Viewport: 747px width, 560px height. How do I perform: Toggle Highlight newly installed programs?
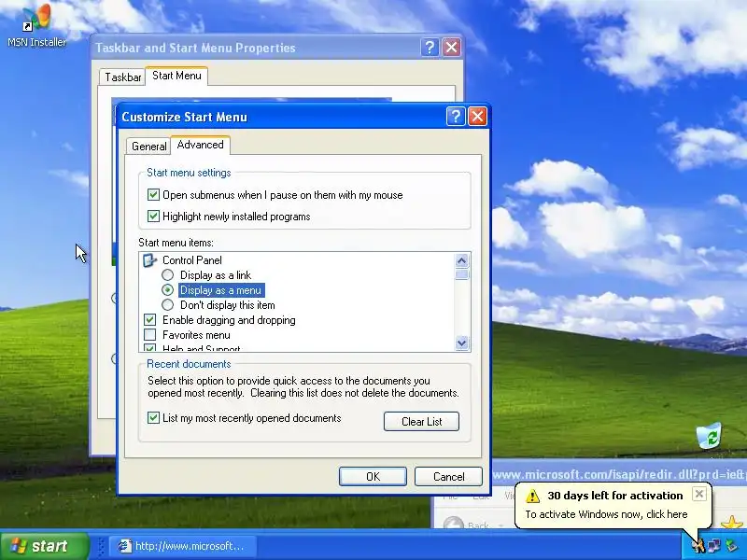pos(153,217)
